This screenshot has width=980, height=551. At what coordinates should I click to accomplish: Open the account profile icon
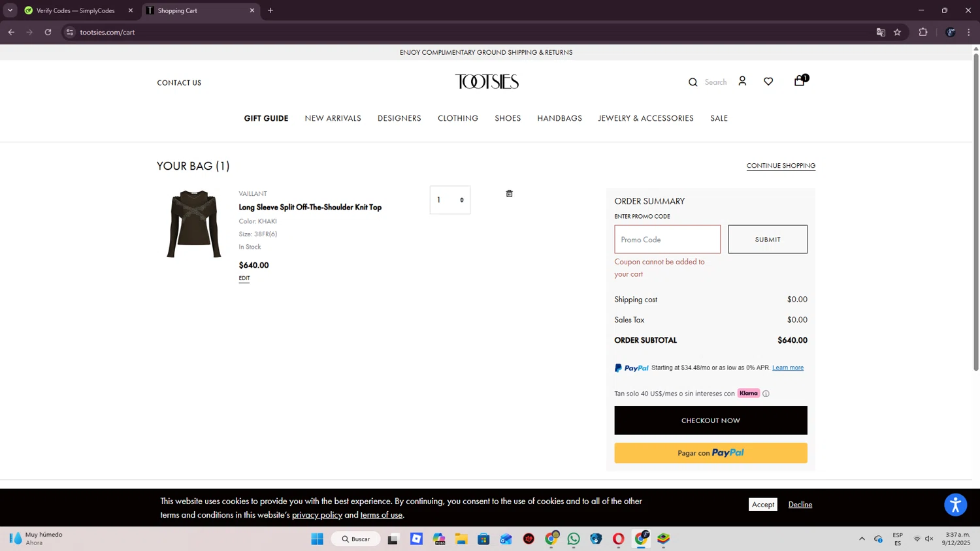[x=742, y=81]
